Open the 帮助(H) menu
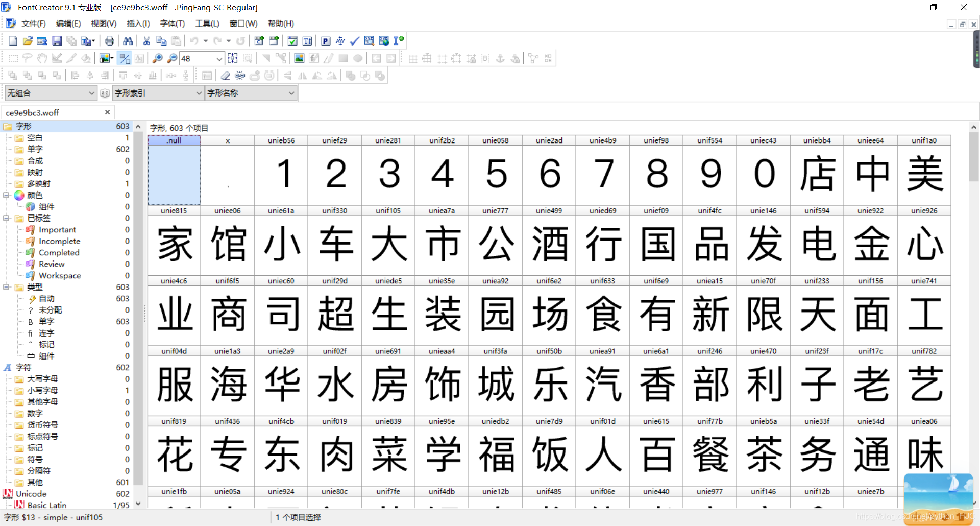Image resolution: width=980 pixels, height=526 pixels. pos(281,23)
